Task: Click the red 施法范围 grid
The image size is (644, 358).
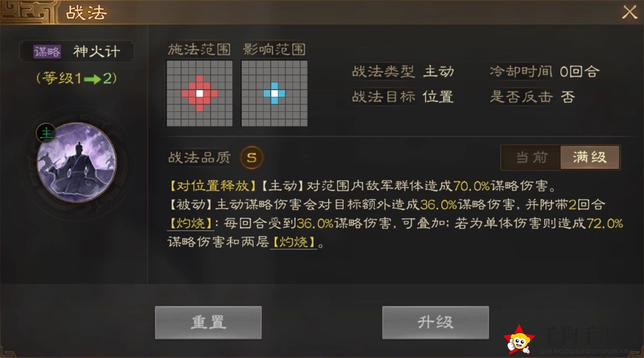Action: pyautogui.click(x=199, y=94)
